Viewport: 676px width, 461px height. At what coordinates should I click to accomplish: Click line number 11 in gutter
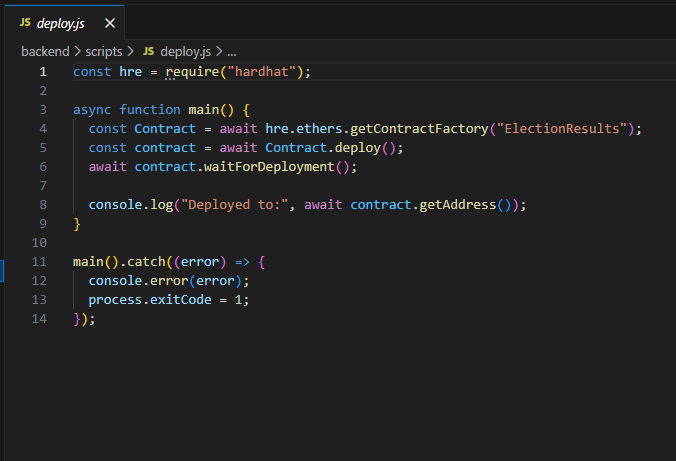click(39, 262)
